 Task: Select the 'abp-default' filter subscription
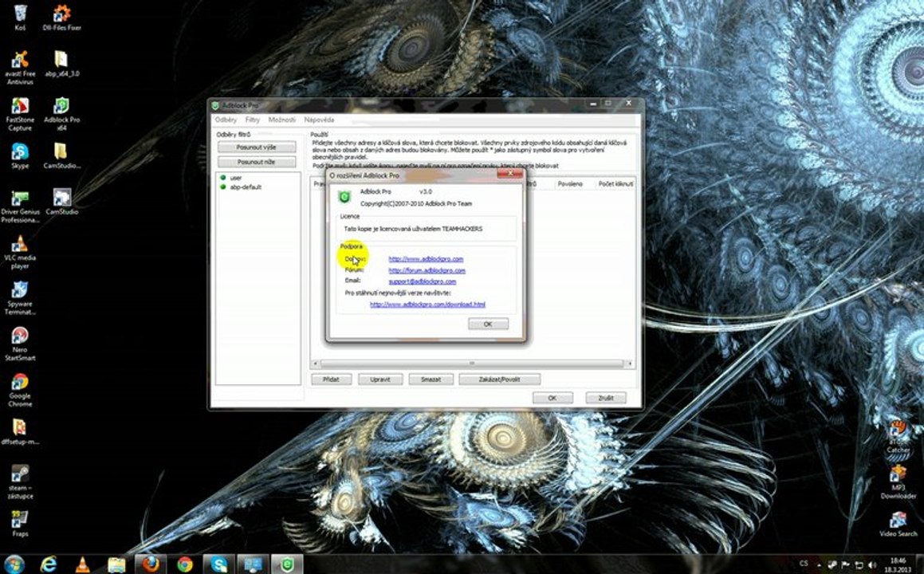tap(246, 187)
